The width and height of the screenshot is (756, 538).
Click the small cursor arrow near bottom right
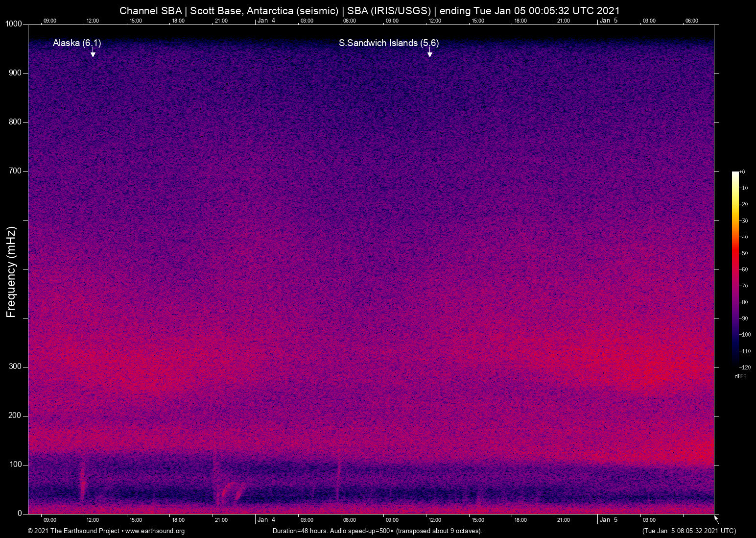(x=715, y=518)
